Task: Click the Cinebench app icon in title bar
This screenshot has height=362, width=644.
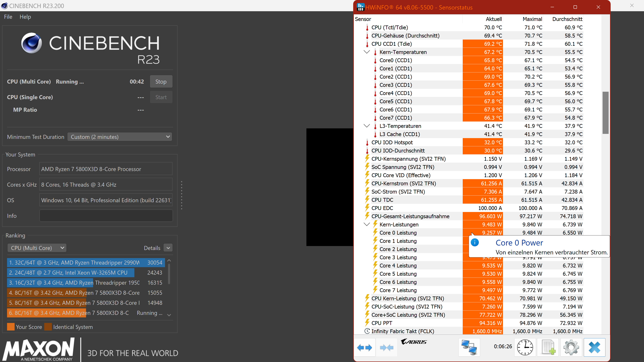Action: click(x=5, y=6)
